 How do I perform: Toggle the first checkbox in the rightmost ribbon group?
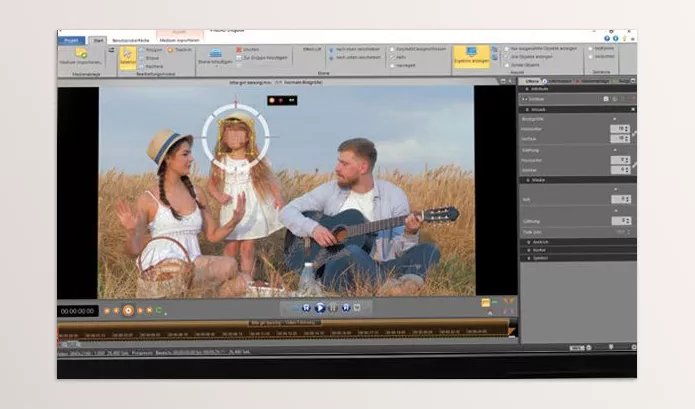[x=590, y=49]
